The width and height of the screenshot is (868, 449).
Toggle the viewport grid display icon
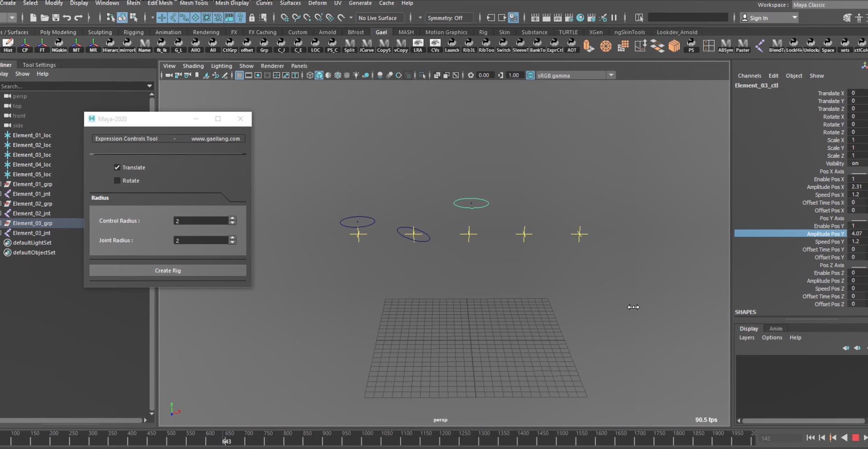(x=239, y=76)
